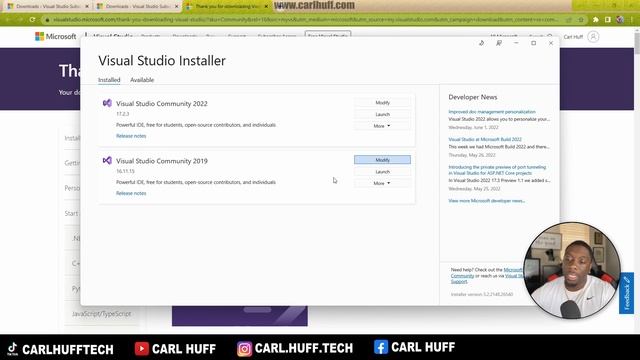Maximize the Visual Studio Installer window
This screenshot has height=360, width=640.
(533, 43)
